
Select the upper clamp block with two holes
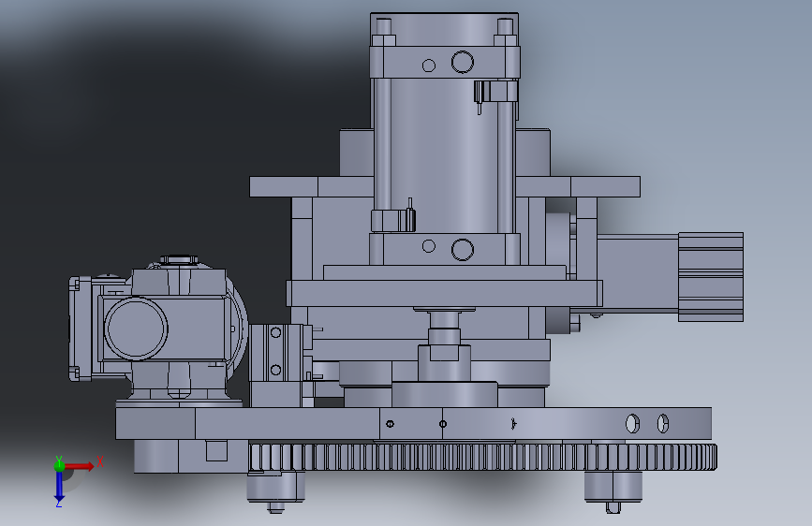pyautogui.click(x=444, y=63)
